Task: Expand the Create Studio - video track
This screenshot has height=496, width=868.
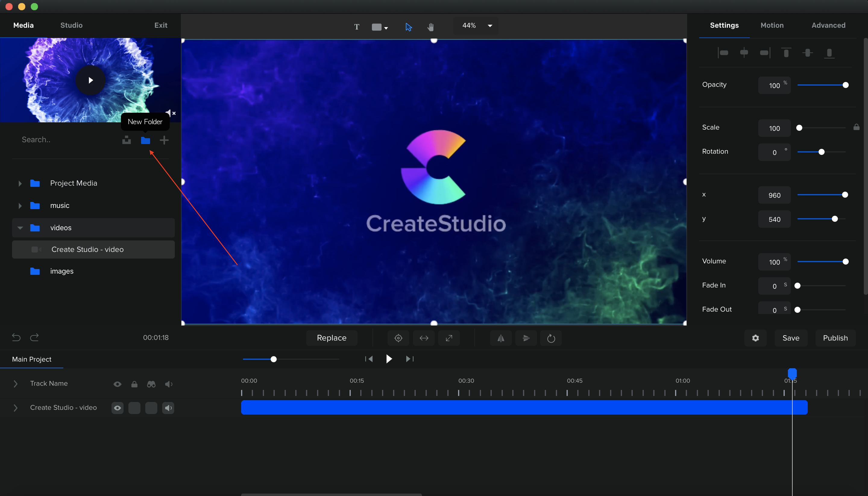Action: 15,408
